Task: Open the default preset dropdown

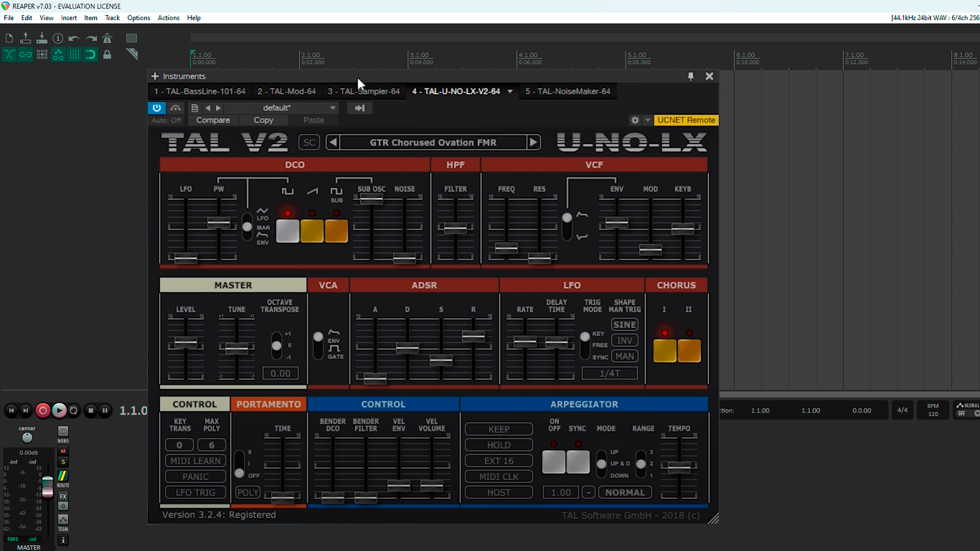Action: (283, 108)
